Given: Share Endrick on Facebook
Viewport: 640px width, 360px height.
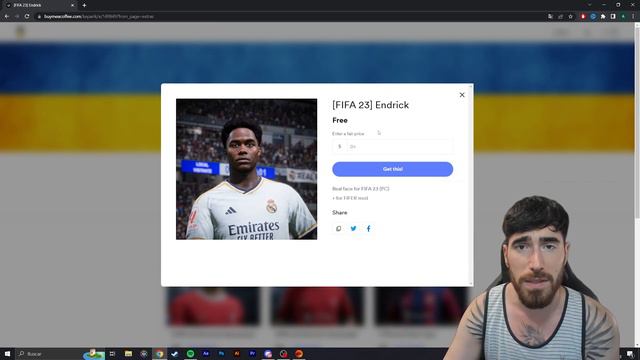Looking at the screenshot, I should pyautogui.click(x=369, y=229).
